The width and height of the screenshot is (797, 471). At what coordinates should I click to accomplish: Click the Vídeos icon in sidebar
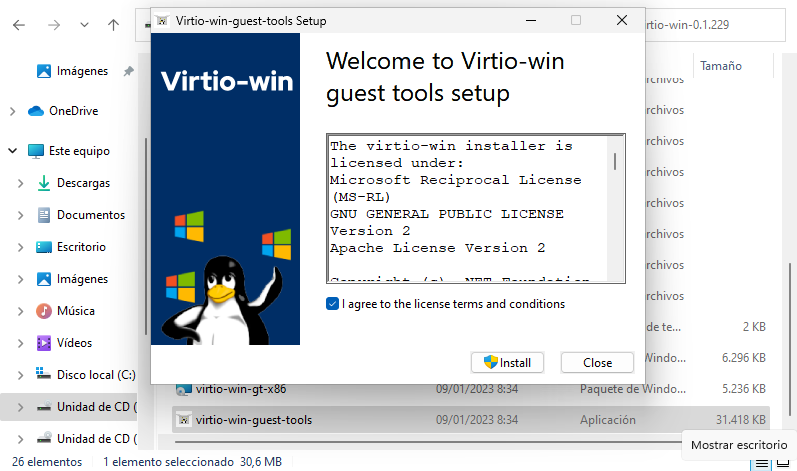[x=44, y=343]
